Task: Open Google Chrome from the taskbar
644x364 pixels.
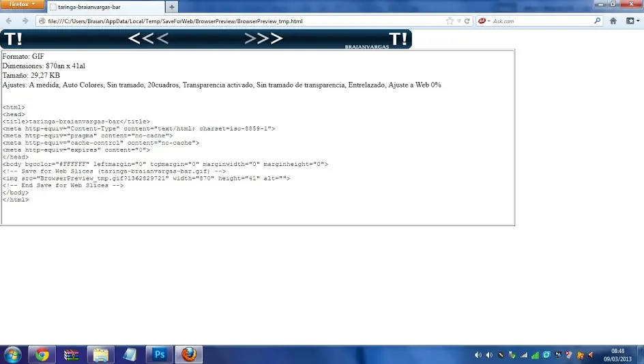Action: click(42, 354)
